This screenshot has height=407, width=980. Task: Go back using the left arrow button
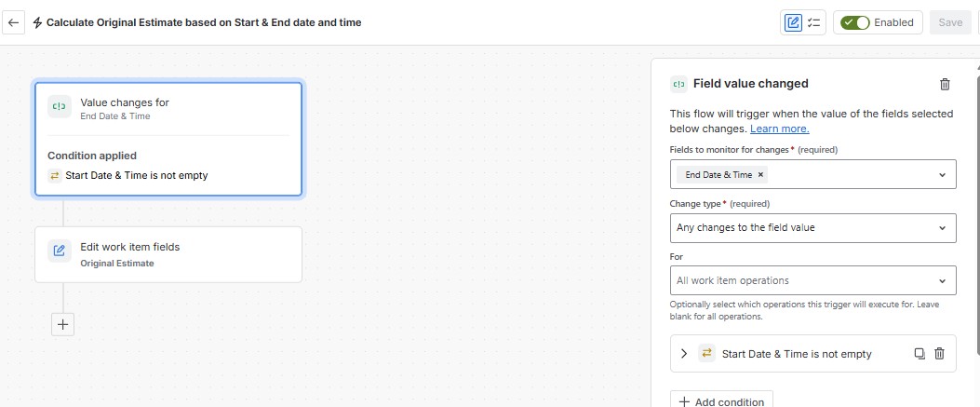[13, 22]
